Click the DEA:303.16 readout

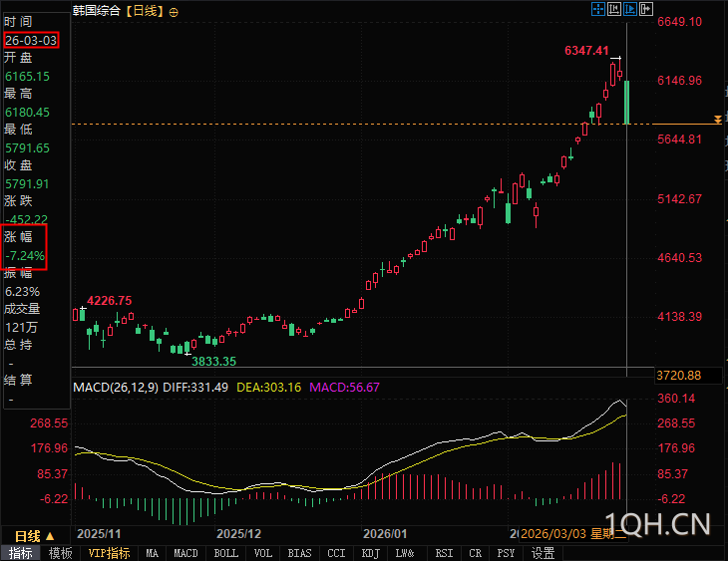click(269, 388)
